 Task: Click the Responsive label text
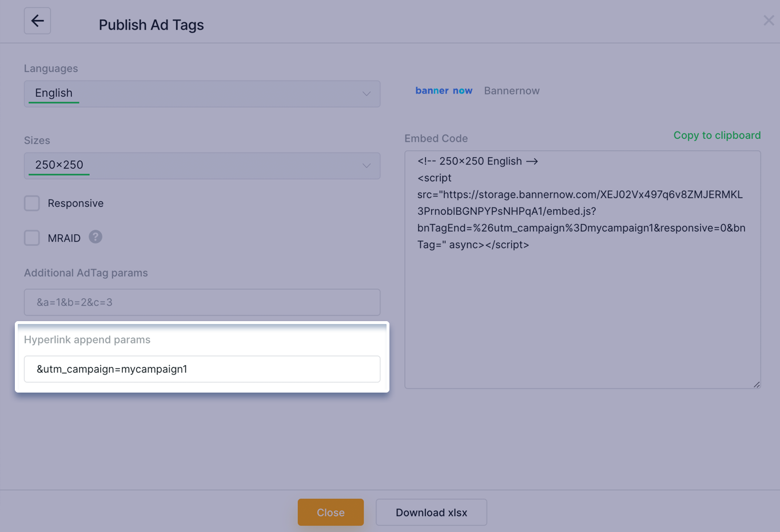[75, 203]
